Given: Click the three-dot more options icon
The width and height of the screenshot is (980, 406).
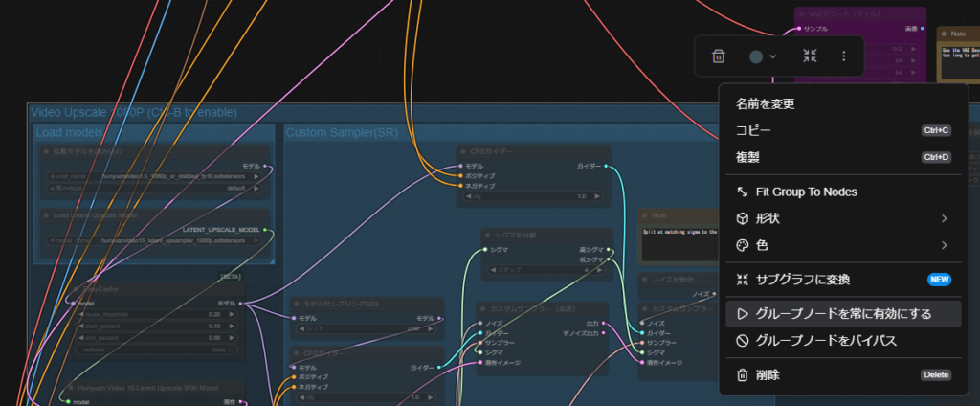Looking at the screenshot, I should [x=843, y=56].
